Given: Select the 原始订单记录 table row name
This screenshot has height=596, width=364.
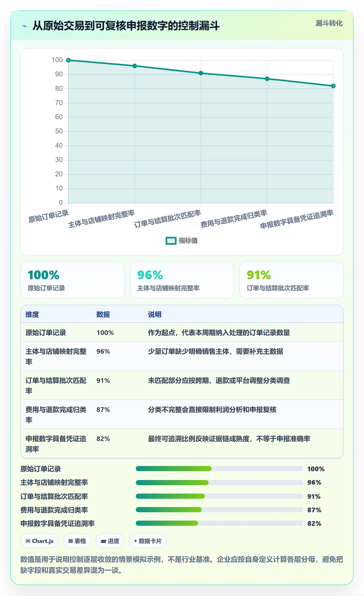Looking at the screenshot, I should (x=46, y=333).
